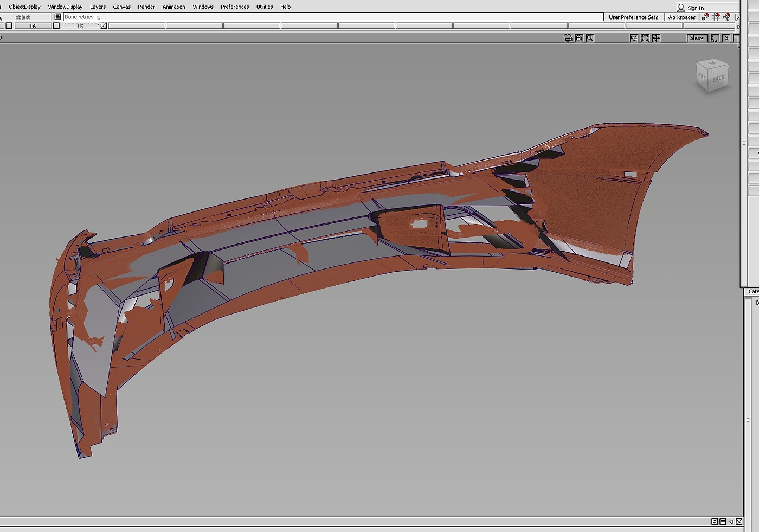The height and width of the screenshot is (532, 759).
Task: Click the four-arrow track/pan view icon
Action: coord(656,38)
